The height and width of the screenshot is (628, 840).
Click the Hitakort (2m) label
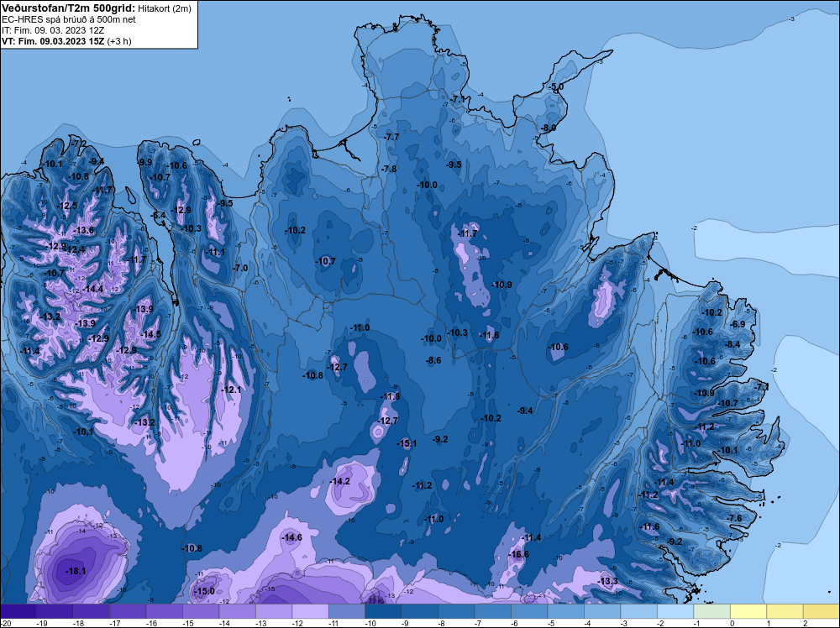pyautogui.click(x=165, y=8)
